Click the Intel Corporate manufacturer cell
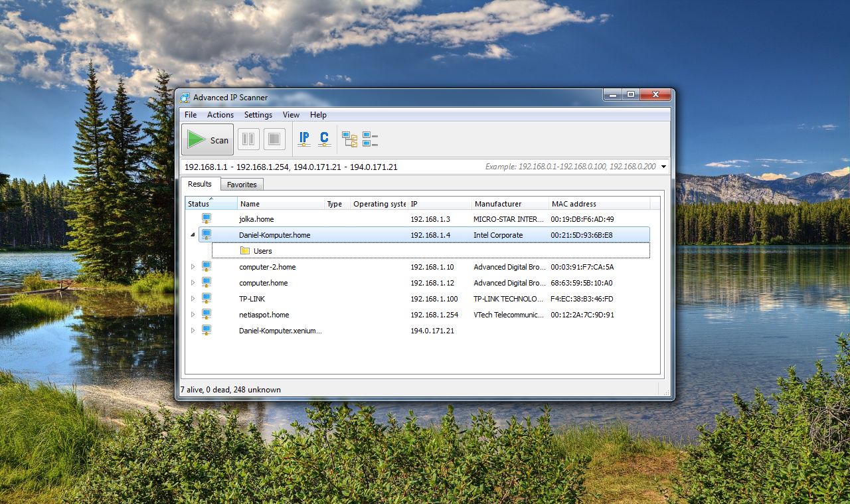This screenshot has width=850, height=504. pos(498,235)
